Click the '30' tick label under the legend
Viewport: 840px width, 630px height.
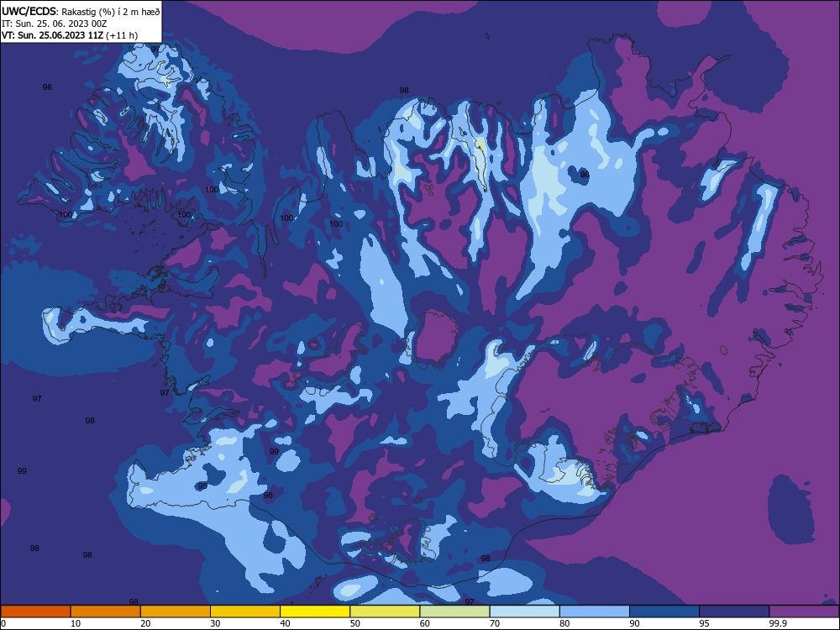point(215,623)
